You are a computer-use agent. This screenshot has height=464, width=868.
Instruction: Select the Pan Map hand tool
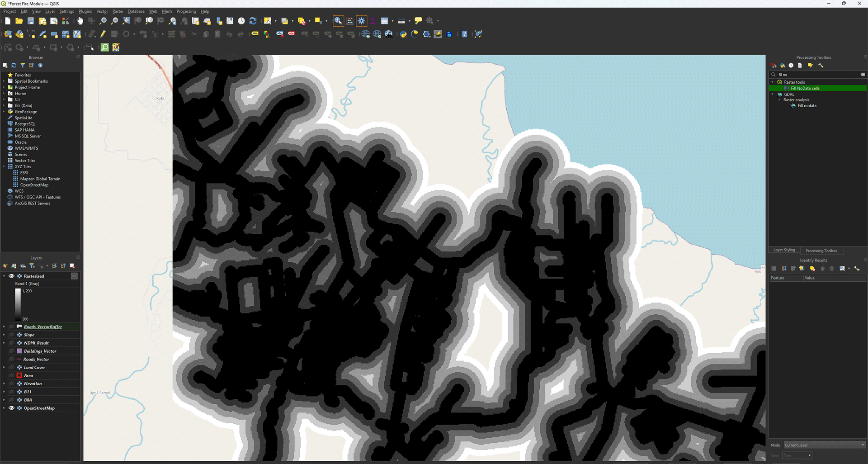(x=80, y=21)
